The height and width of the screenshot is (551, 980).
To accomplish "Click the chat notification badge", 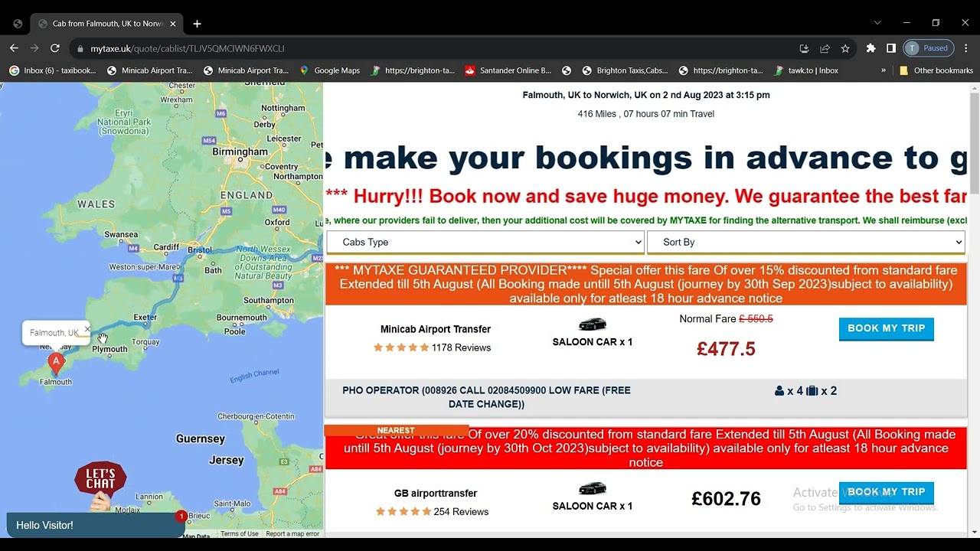I will 181,517.
